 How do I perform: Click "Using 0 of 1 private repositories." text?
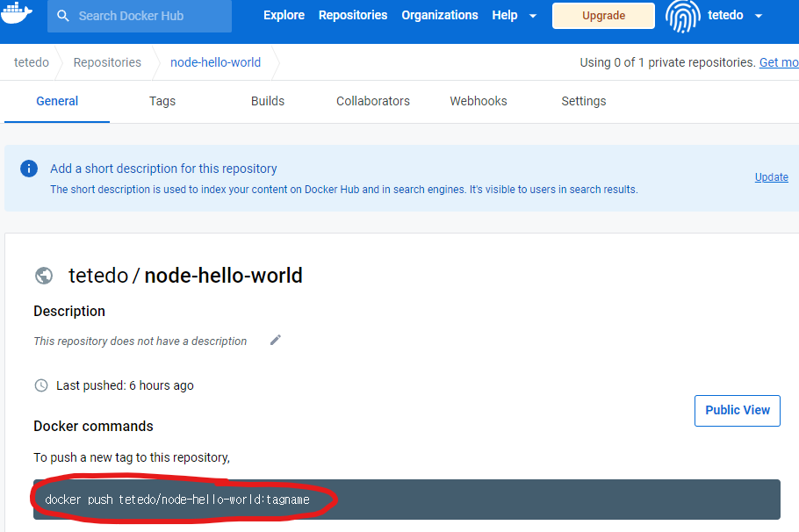point(667,62)
